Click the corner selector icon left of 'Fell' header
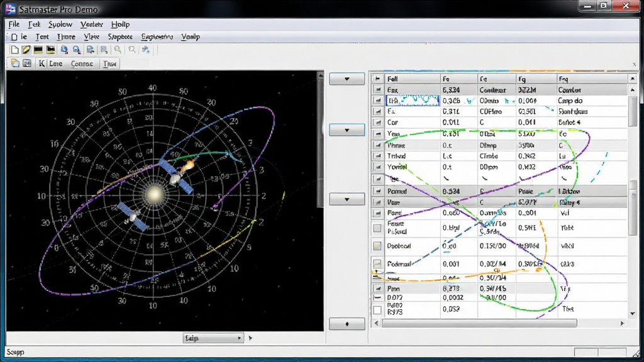Viewport: 644px width, 362px height. point(377,79)
